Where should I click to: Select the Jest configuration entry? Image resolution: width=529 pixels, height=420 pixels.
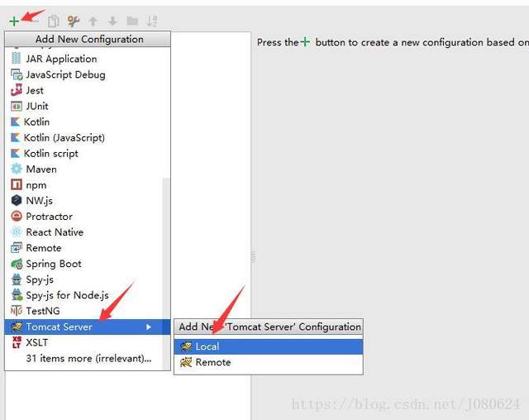pyautogui.click(x=88, y=90)
